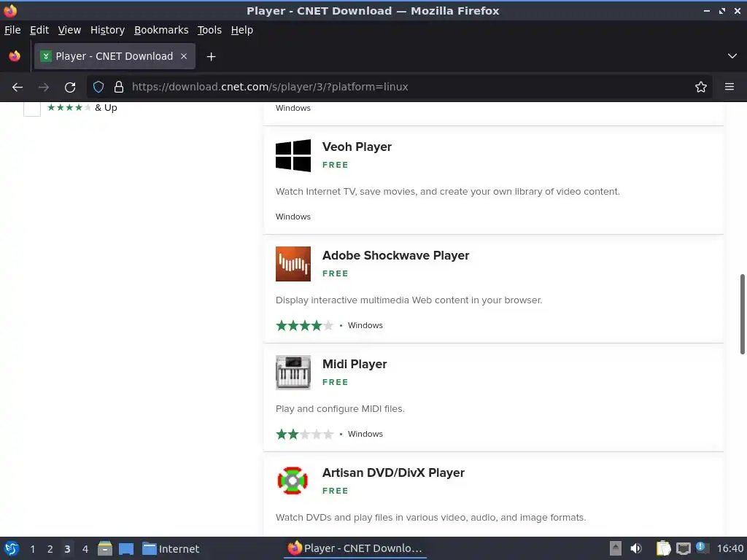Click 'Play and configure MIDI files.' text
The image size is (747, 560).
(340, 408)
